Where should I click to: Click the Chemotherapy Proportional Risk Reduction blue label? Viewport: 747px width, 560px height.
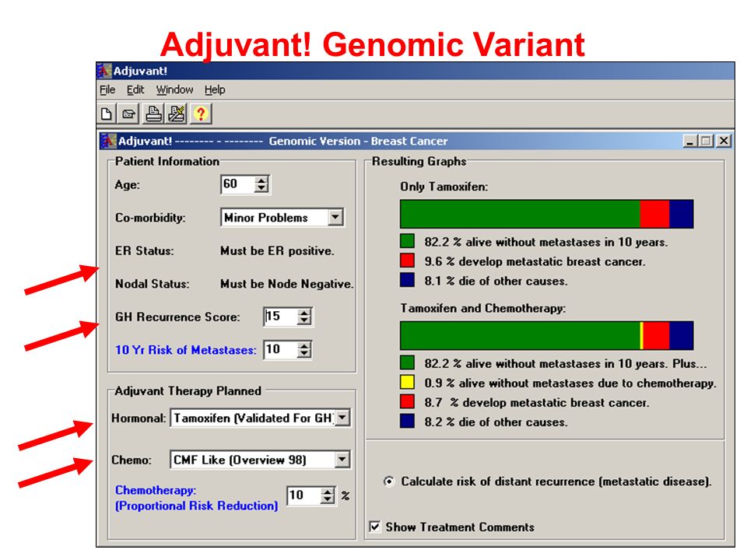point(196,498)
